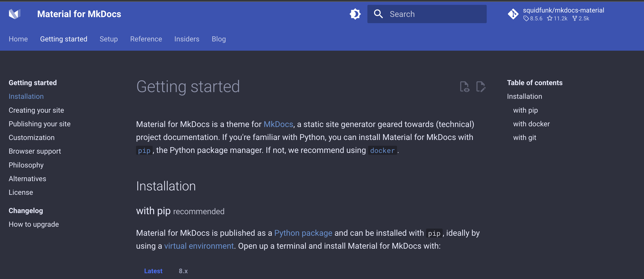
Task: Click the Installation section heading
Action: pos(166,186)
